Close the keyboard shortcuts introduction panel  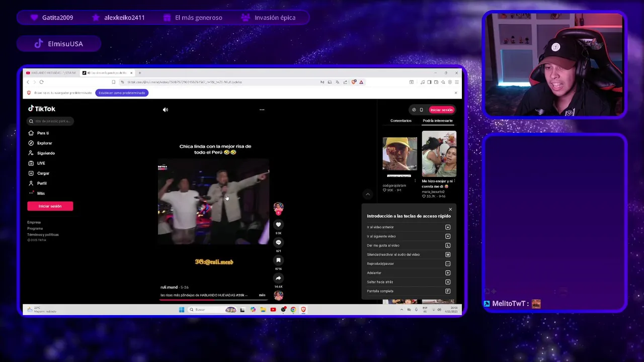click(450, 209)
